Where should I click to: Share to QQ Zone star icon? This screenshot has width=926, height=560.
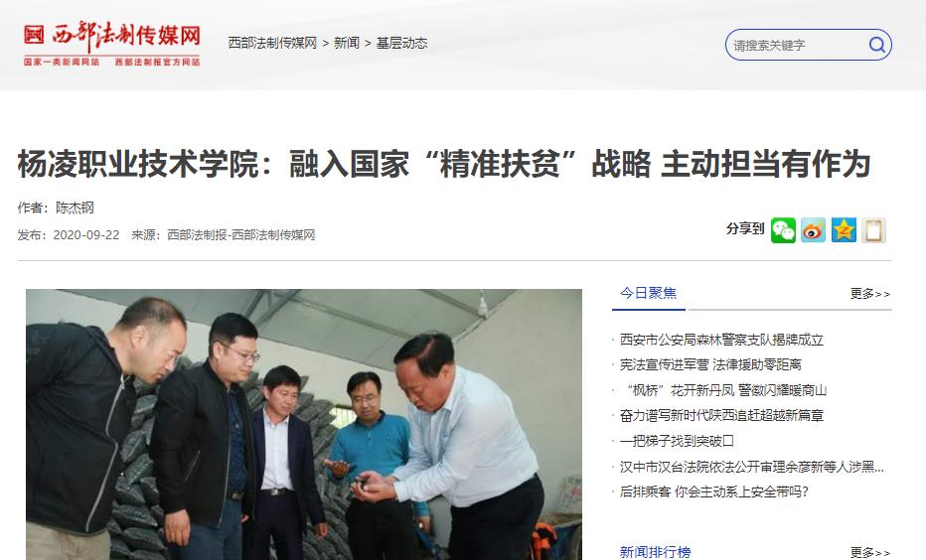(844, 230)
